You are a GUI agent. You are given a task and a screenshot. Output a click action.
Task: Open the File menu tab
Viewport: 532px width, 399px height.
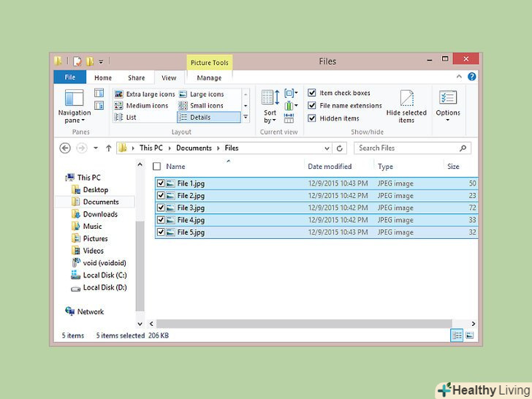pyautogui.click(x=70, y=77)
